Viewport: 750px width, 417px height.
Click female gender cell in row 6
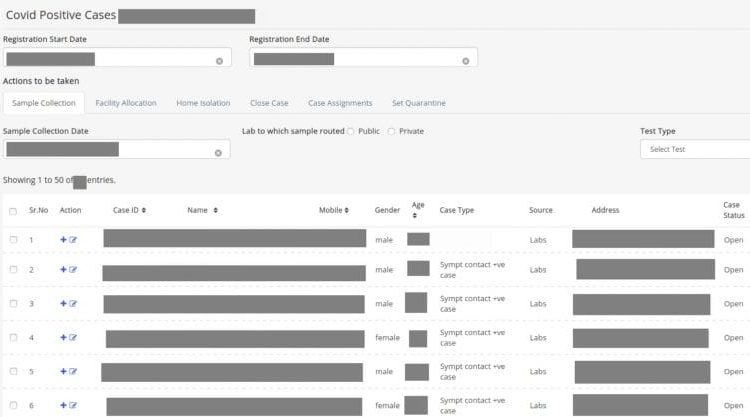click(x=387, y=406)
